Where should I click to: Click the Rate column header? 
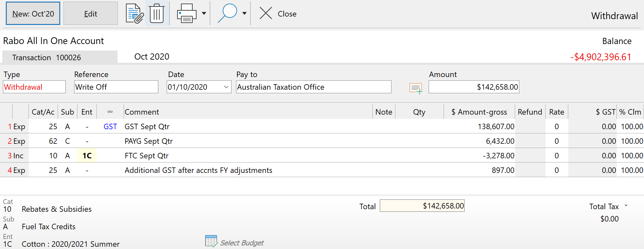click(x=557, y=112)
